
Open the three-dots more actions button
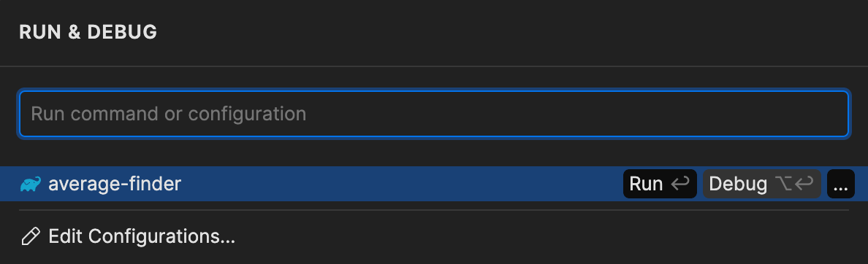click(840, 184)
